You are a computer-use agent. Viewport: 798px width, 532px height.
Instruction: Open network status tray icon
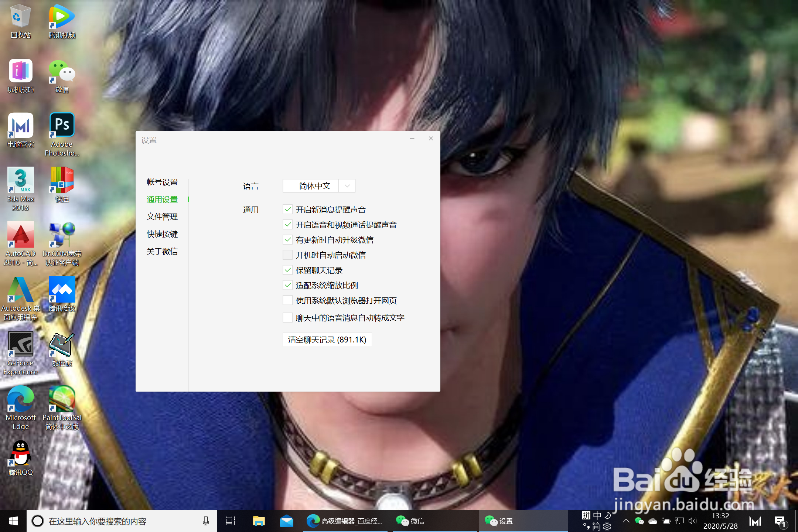pos(679,521)
